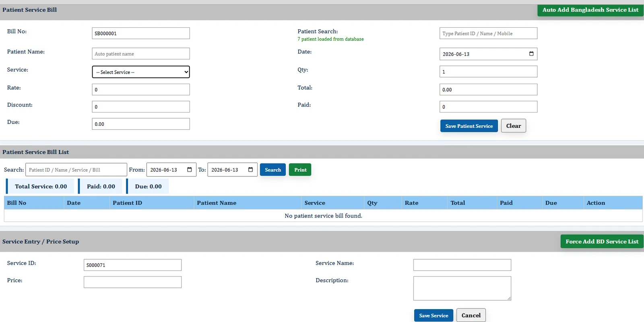
Task: Open the To date calendar picker icon
Action: tap(250, 170)
